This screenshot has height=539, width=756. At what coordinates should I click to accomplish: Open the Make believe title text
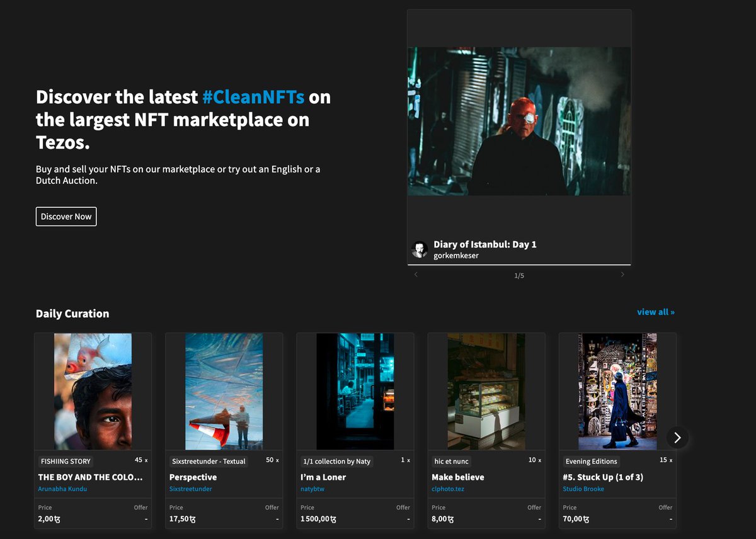click(x=458, y=477)
